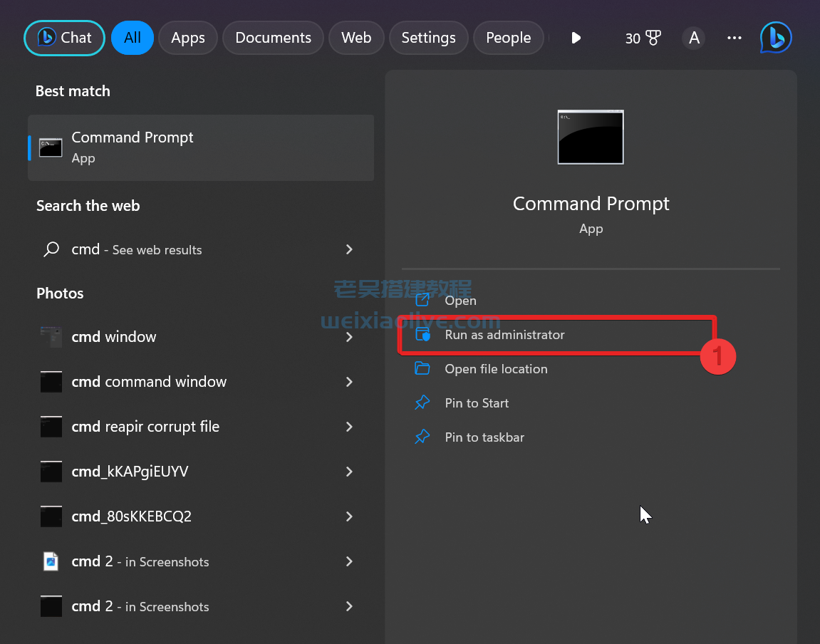Expand the cmd window Photos result chevron
This screenshot has width=820, height=644.
pyautogui.click(x=348, y=337)
